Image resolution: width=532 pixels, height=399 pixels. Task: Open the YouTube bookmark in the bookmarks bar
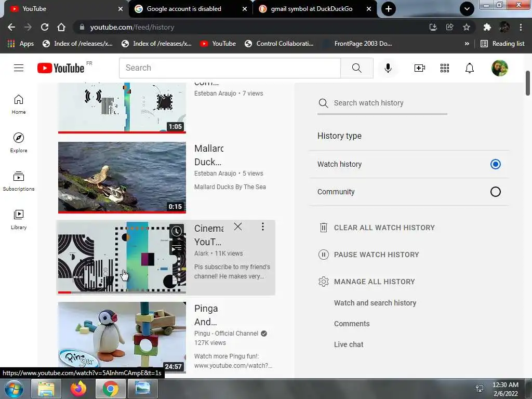pyautogui.click(x=218, y=44)
